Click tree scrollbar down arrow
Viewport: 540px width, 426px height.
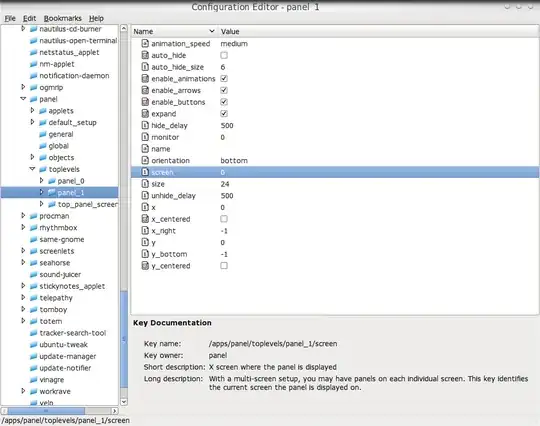click(x=124, y=402)
